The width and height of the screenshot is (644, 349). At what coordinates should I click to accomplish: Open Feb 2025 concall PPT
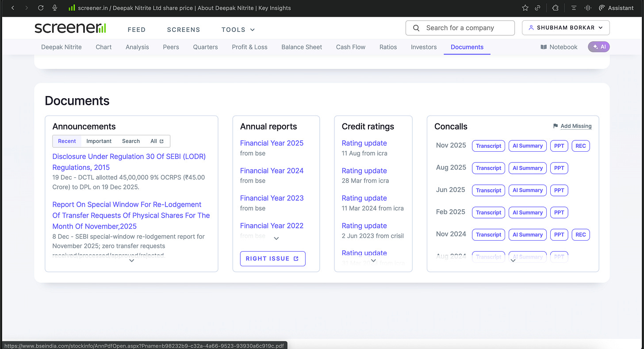[x=559, y=212]
